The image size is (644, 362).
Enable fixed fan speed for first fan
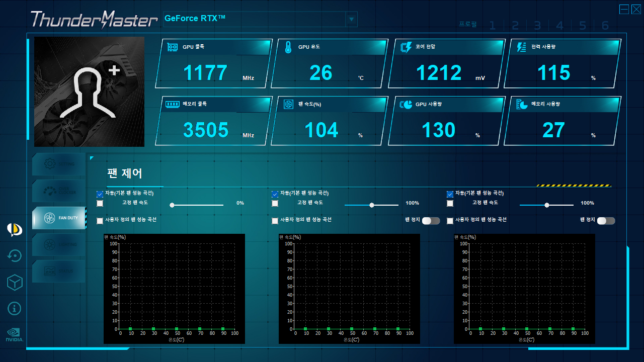[100, 204]
